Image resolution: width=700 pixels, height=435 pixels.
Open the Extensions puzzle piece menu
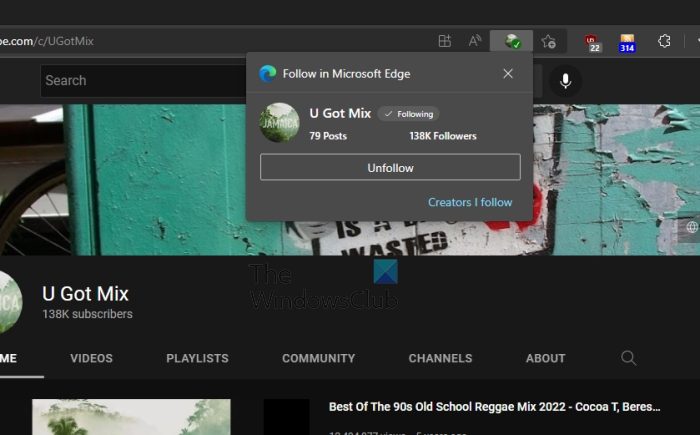coord(664,41)
